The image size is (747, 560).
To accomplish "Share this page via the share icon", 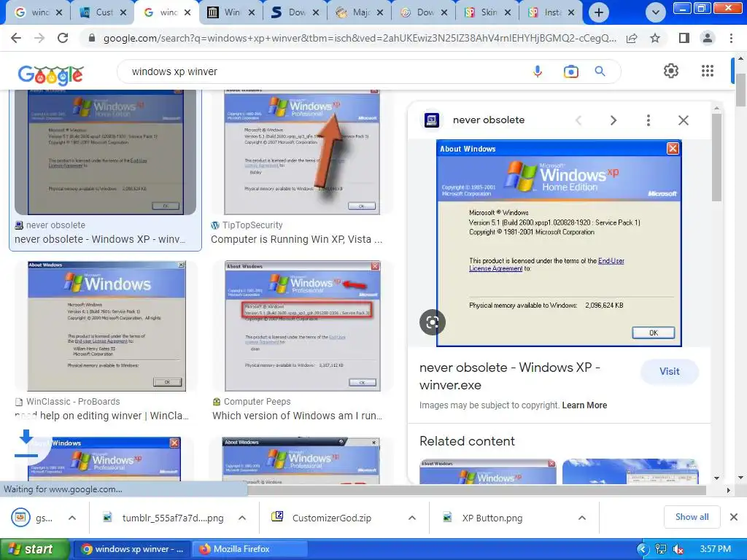I will coord(632,38).
